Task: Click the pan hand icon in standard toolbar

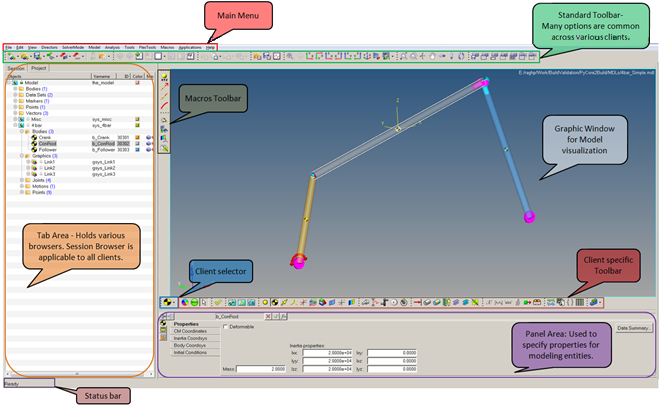Action: [x=432, y=56]
